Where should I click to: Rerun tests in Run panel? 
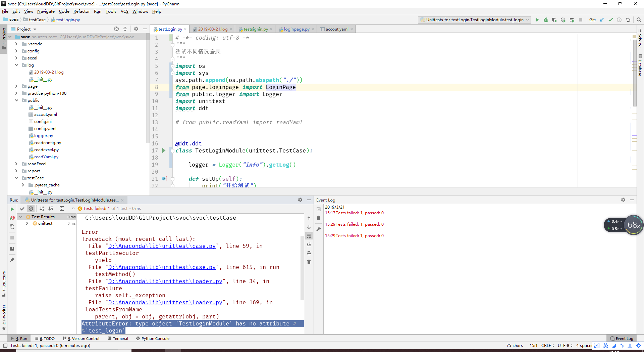pyautogui.click(x=12, y=209)
